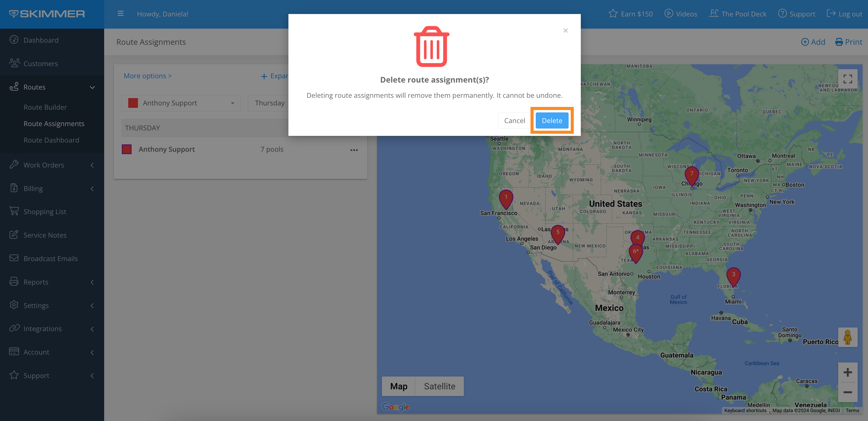This screenshot has height=421, width=868.
Task: Click the Dashboard gauge icon
Action: point(14,39)
